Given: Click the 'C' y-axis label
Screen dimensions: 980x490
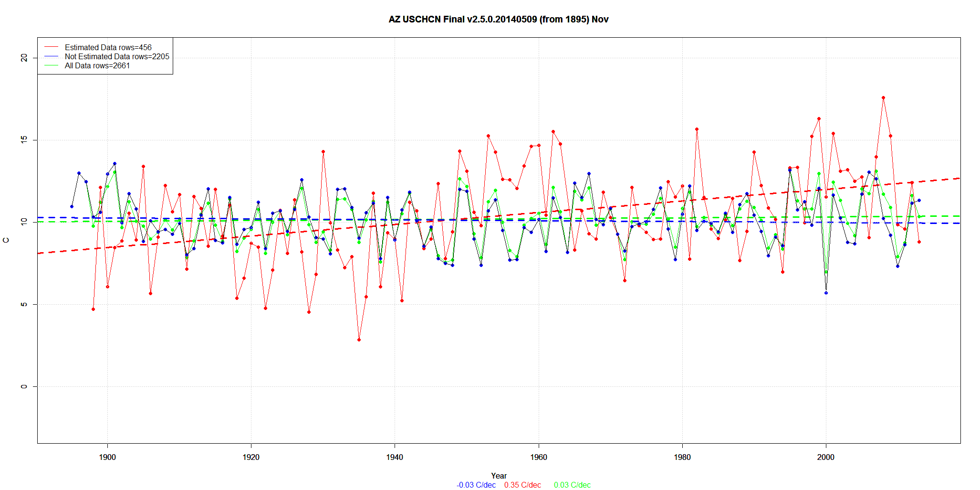Looking at the screenshot, I should coord(6,240).
